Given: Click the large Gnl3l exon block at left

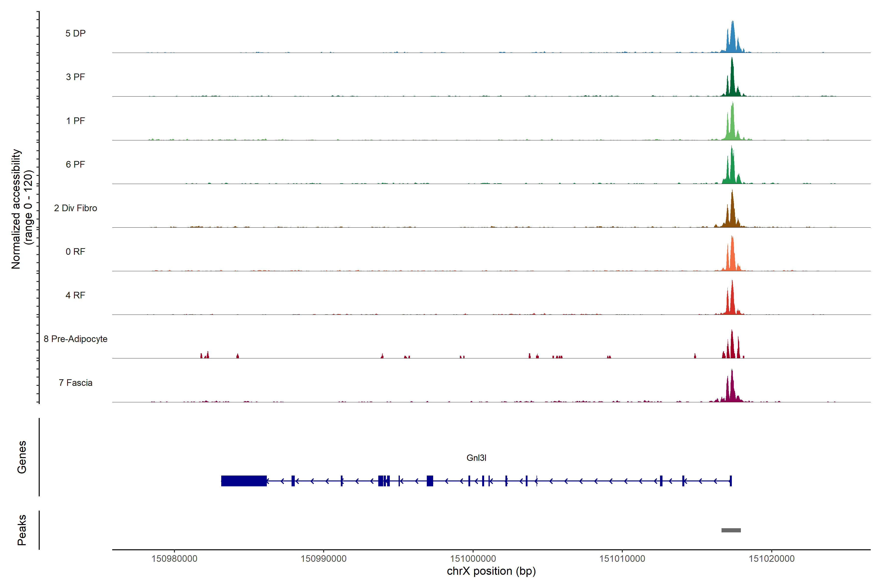Looking at the screenshot, I should [x=244, y=481].
